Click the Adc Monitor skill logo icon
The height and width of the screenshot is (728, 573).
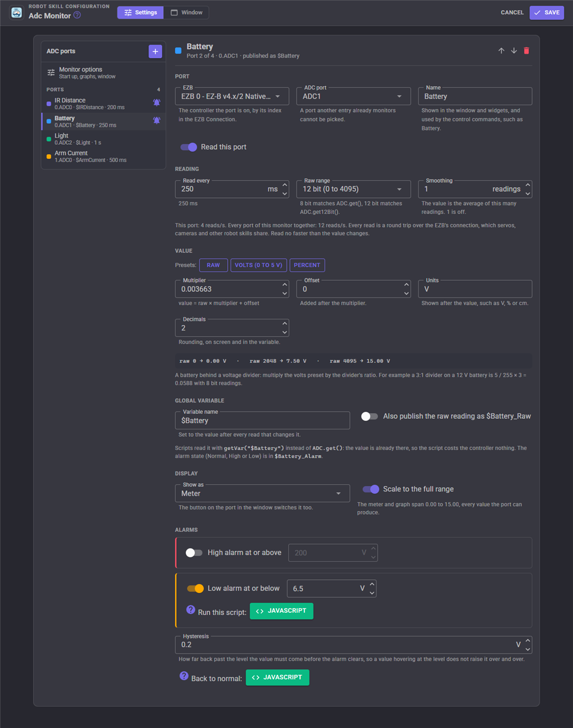pos(17,12)
